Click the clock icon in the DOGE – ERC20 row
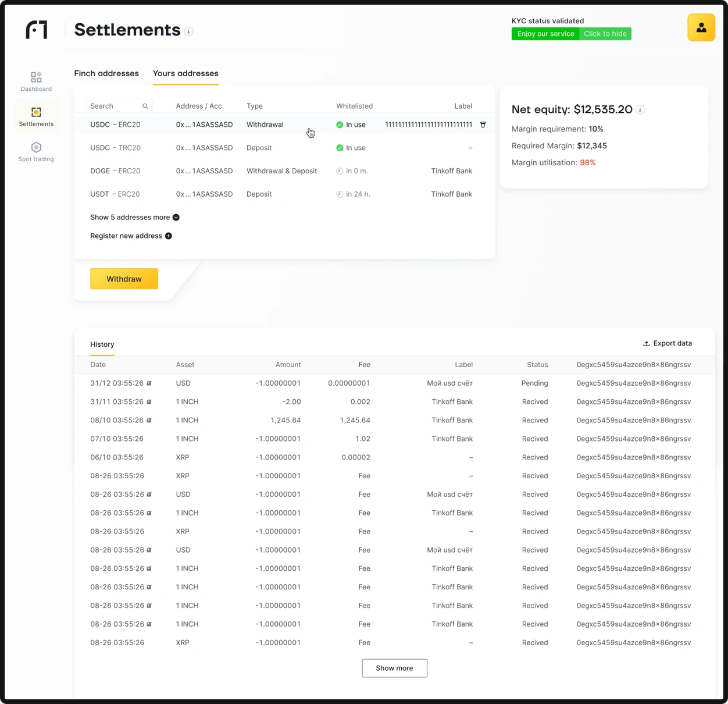This screenshot has width=728, height=704. click(x=340, y=171)
